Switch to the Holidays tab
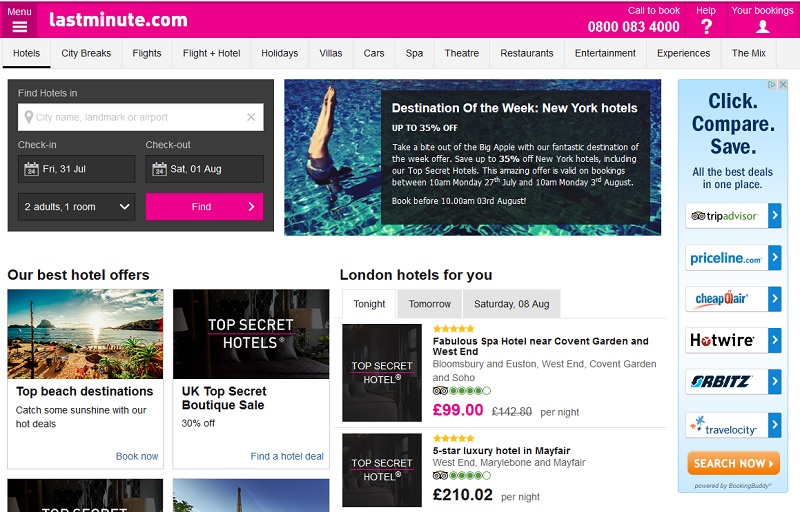This screenshot has width=800, height=512. pos(280,54)
